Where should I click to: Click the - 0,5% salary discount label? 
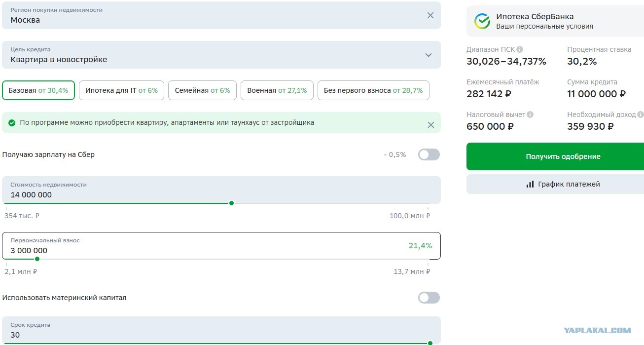pos(395,154)
